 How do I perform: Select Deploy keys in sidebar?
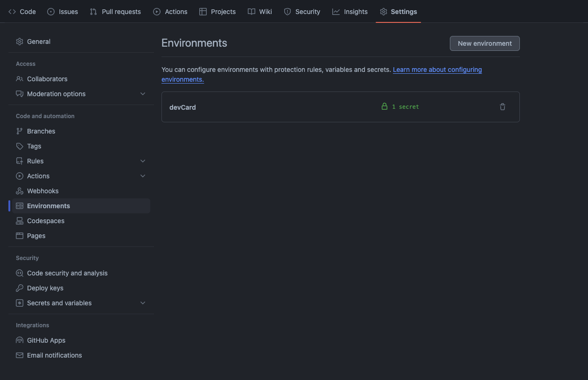[x=81, y=288]
